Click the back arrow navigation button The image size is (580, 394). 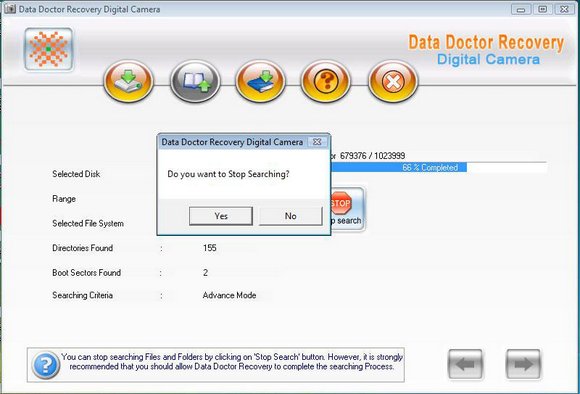(x=465, y=364)
